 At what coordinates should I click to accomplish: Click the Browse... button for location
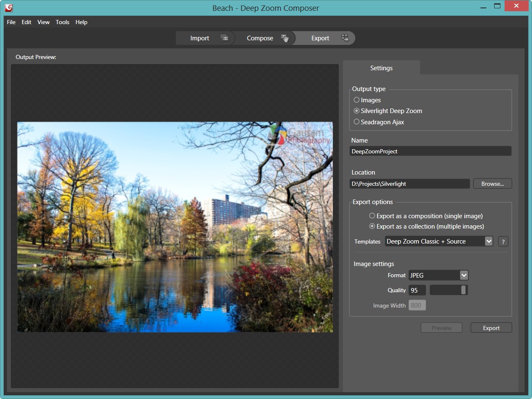(x=493, y=184)
